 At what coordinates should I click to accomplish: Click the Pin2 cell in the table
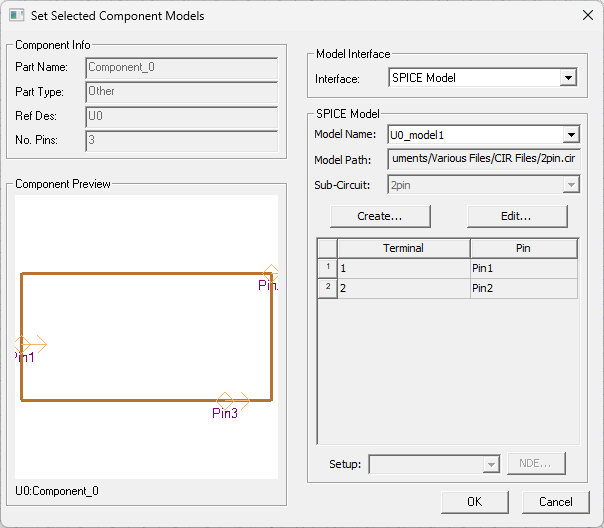pyautogui.click(x=524, y=288)
